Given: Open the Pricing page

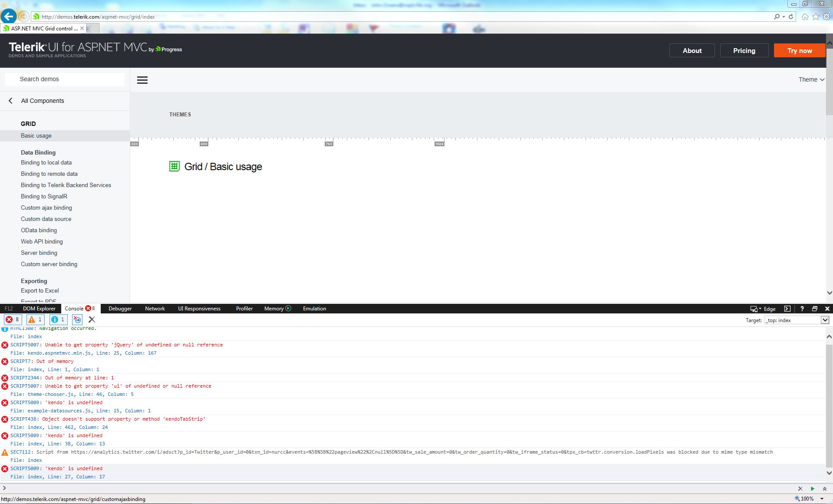Looking at the screenshot, I should pos(744,50).
